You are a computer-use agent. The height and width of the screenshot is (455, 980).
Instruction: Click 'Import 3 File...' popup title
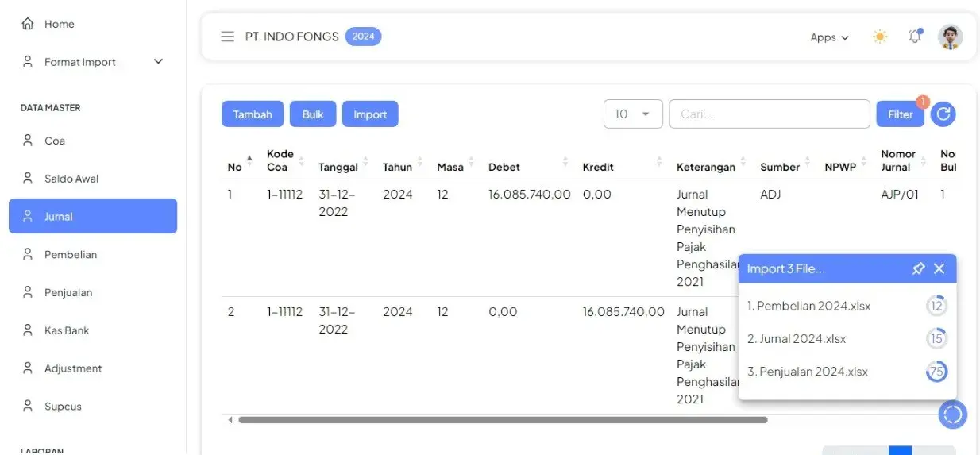click(x=786, y=268)
